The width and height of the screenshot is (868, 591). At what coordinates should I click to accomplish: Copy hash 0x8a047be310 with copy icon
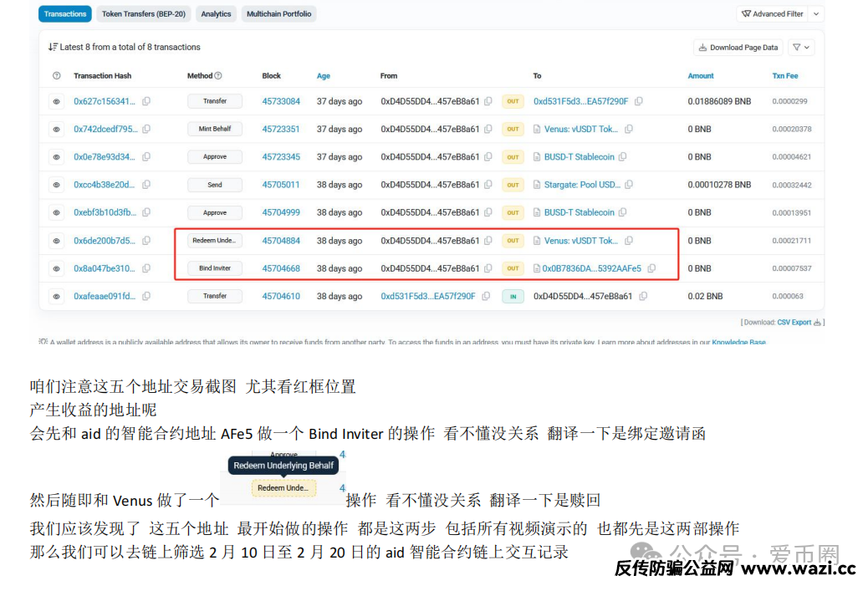tap(146, 268)
